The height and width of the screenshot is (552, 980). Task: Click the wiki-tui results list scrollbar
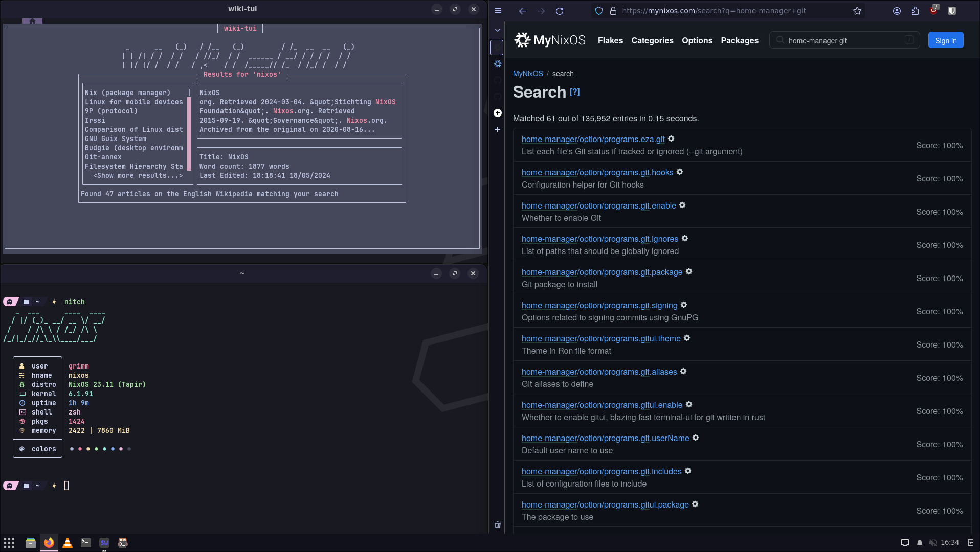[x=189, y=134]
